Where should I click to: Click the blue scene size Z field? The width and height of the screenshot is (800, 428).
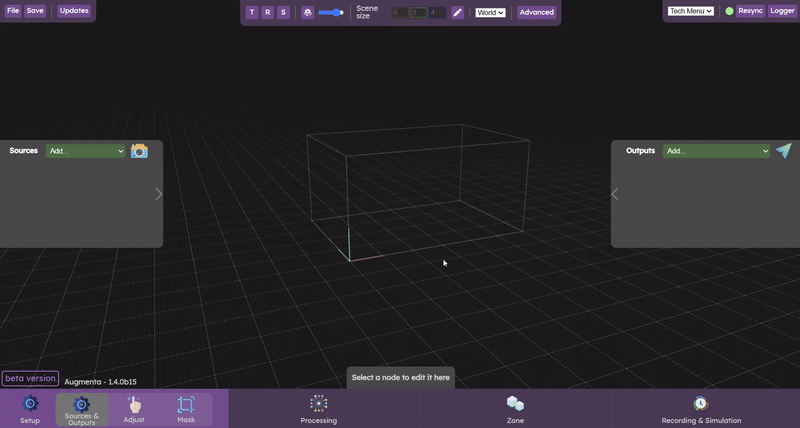(x=437, y=13)
